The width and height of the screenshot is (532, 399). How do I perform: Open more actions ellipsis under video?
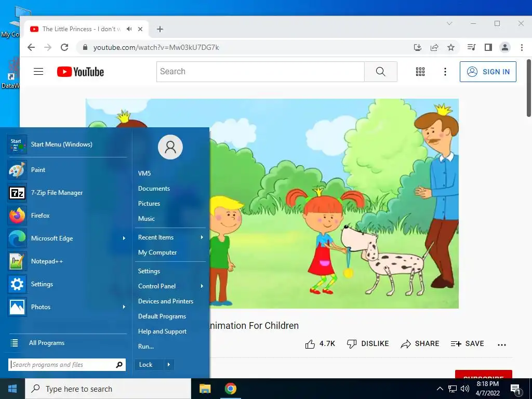tap(502, 344)
